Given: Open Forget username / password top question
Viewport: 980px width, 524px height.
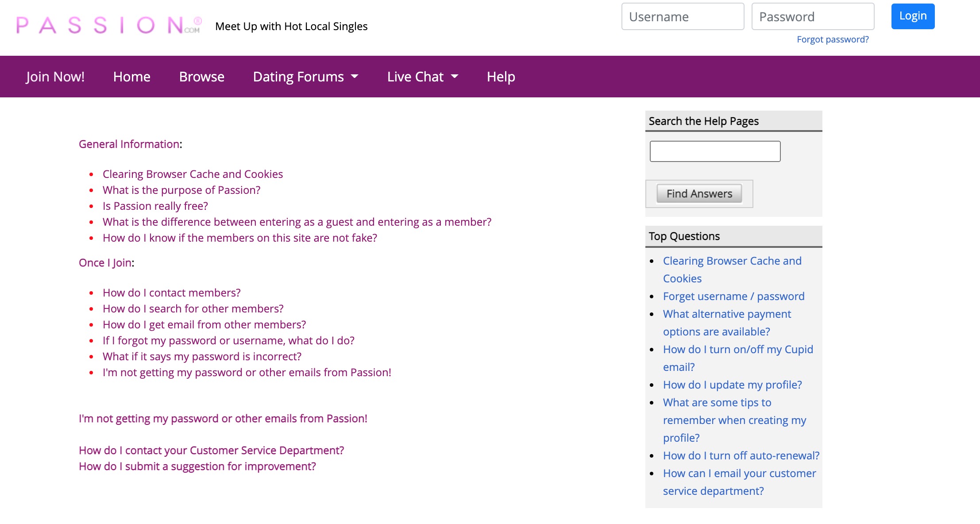Looking at the screenshot, I should click(x=733, y=296).
